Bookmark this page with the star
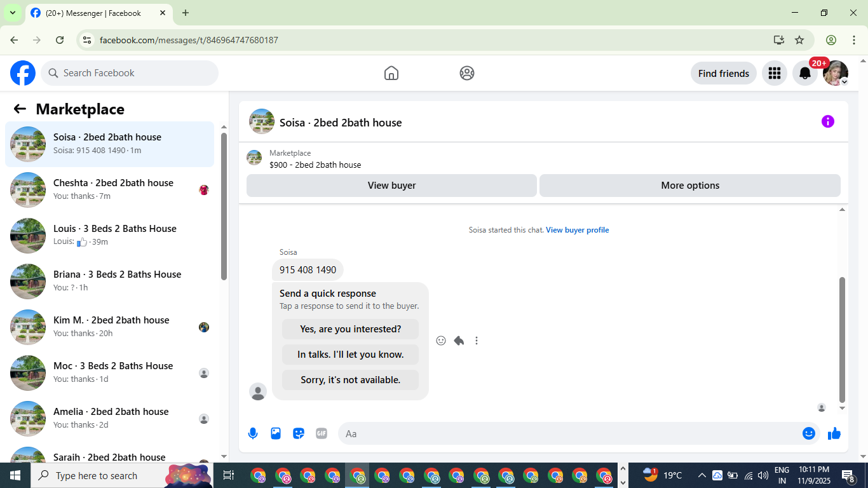The width and height of the screenshot is (868, 488). point(799,40)
